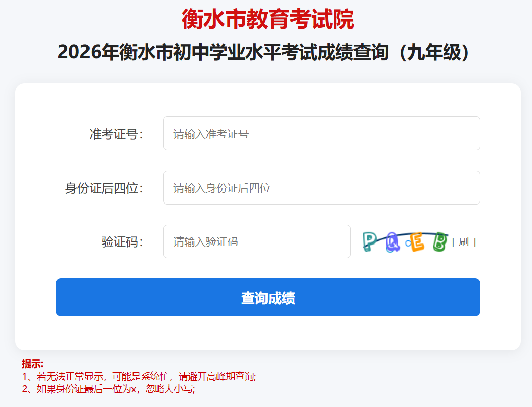Refresh captcha via the 刷 link
This screenshot has height=407, width=532.
464,242
